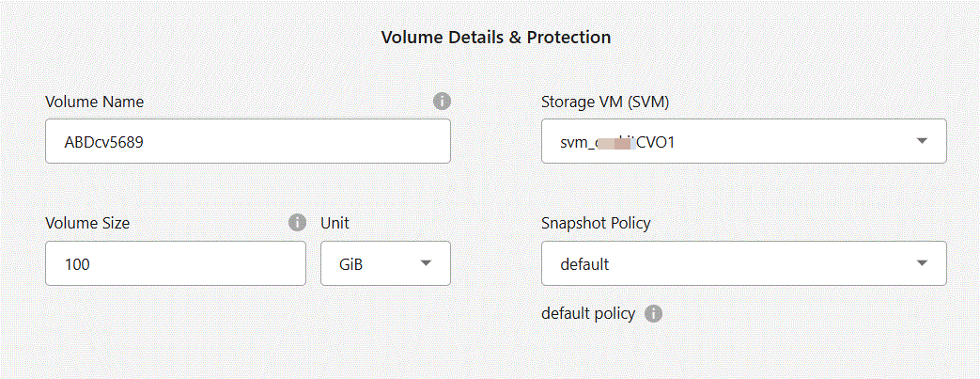The width and height of the screenshot is (980, 379).
Task: Select the GiB value in Unit box
Action: click(351, 265)
